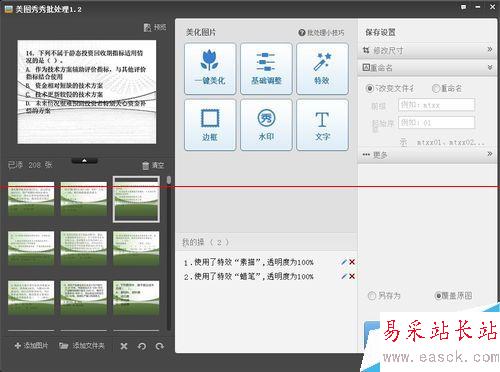This screenshot has width=500, height=372.
Task: Click the 美化图片 heading
Action: pos(201,32)
